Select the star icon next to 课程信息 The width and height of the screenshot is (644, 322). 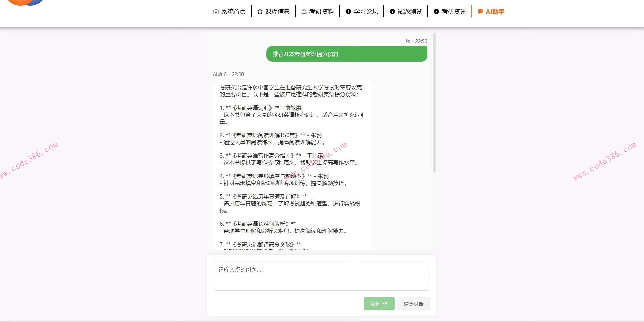[x=260, y=11]
